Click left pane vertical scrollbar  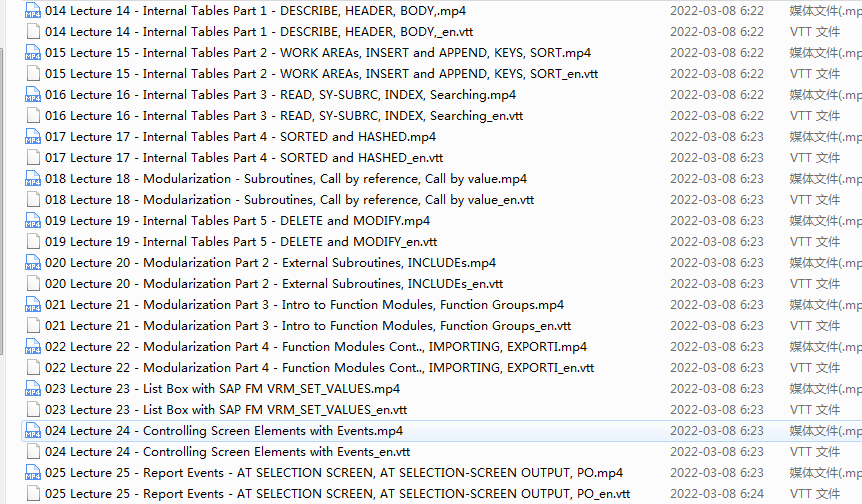click(2, 202)
